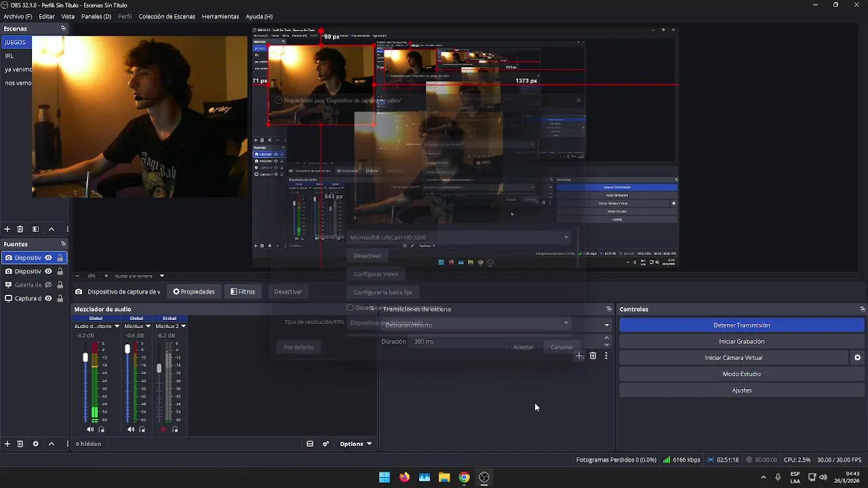868x488 pixels.
Task: Remove scene transition using trash icon
Action: coord(593,355)
